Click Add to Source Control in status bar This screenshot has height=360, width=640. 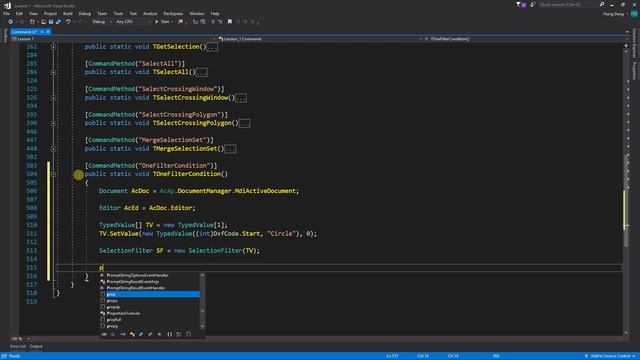611,356
